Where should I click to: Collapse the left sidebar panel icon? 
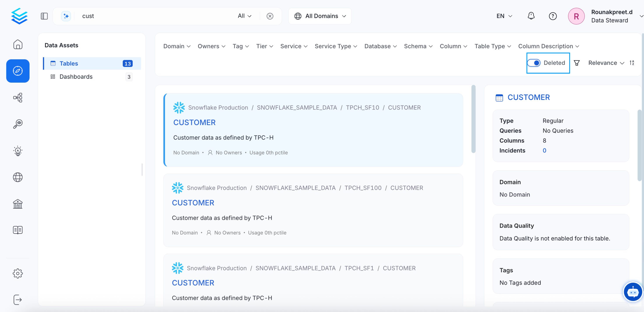(44, 16)
